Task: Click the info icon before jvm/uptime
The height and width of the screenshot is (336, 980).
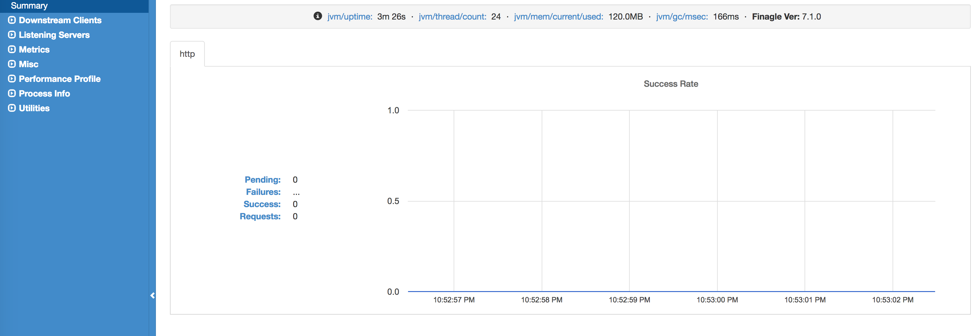Action: 318,16
